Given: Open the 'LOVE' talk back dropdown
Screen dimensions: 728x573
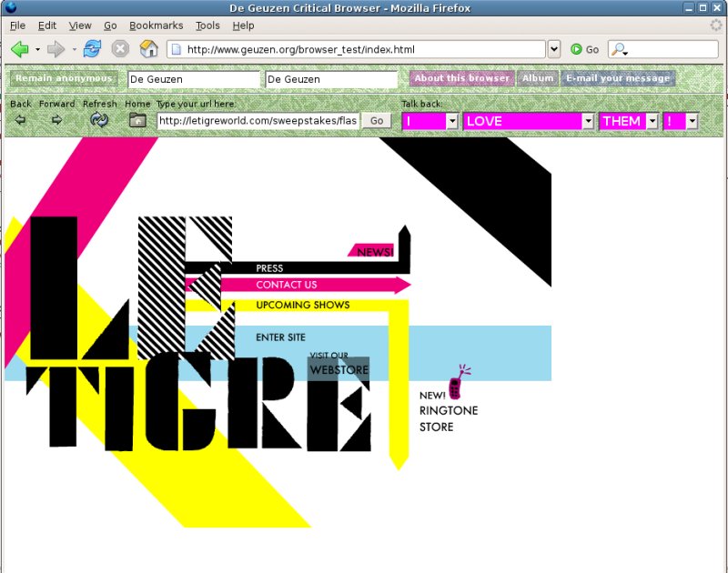Looking at the screenshot, I should coord(588,122).
